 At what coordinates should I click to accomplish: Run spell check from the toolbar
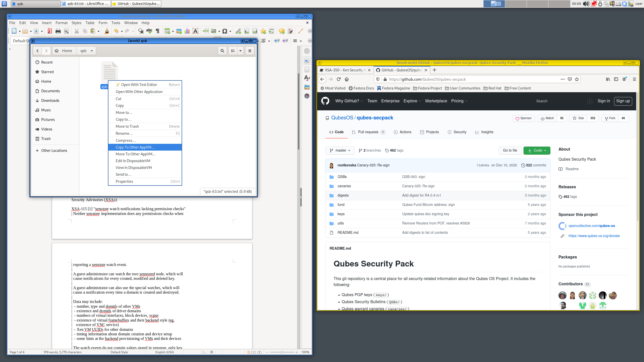[149, 31]
